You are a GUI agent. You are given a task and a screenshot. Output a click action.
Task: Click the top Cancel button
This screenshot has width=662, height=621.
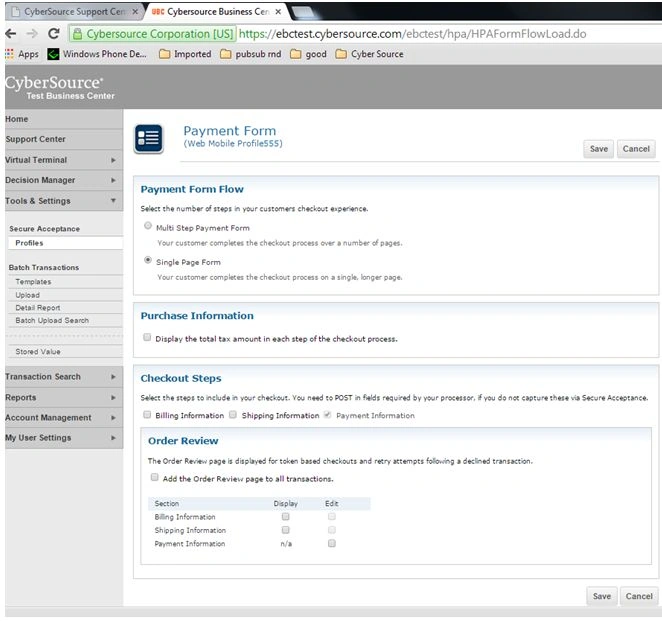click(636, 149)
